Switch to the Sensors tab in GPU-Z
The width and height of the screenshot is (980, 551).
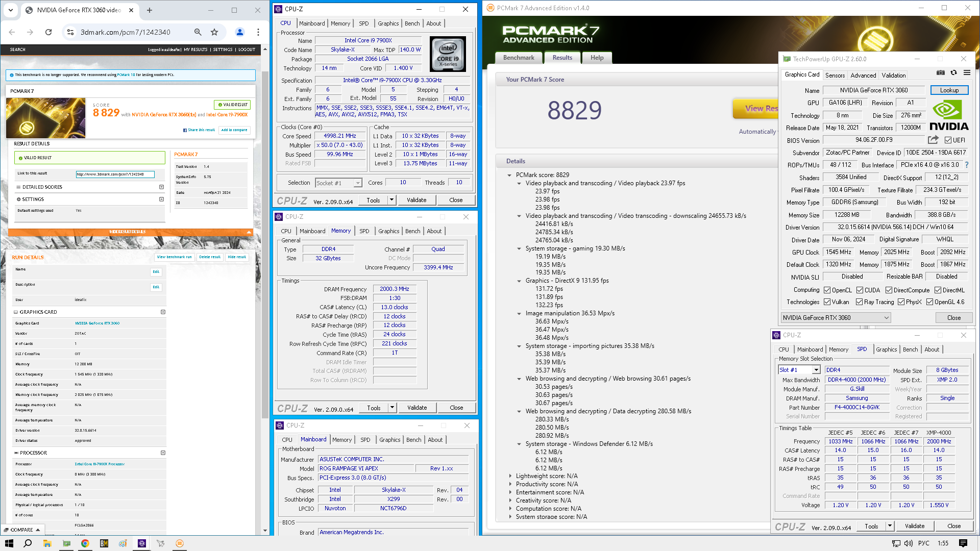[835, 75]
